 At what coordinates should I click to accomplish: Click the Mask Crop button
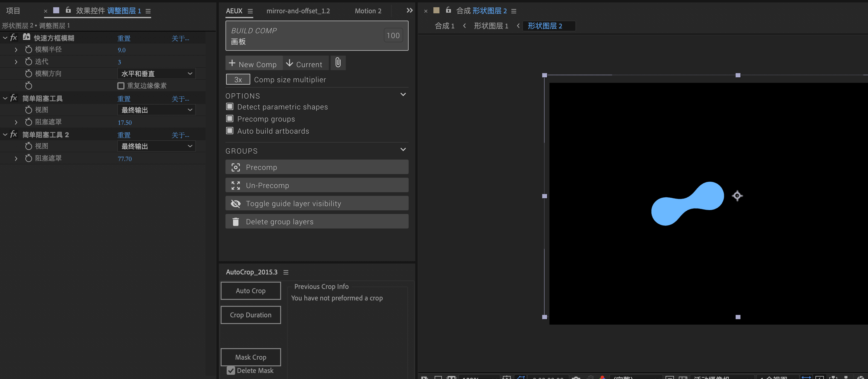point(251,357)
